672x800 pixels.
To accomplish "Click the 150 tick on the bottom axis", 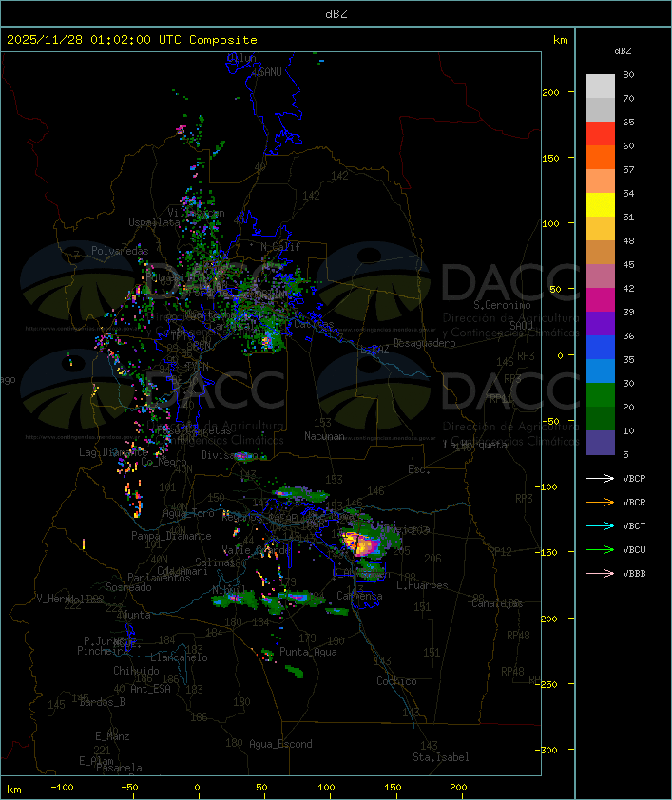I will (393, 788).
